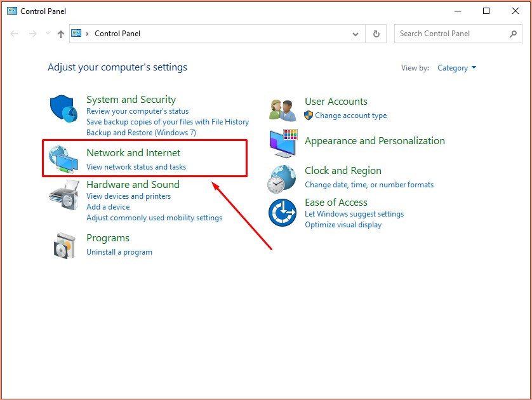This screenshot has width=532, height=400.
Task: Go up one level with up arrow
Action: tap(60, 34)
